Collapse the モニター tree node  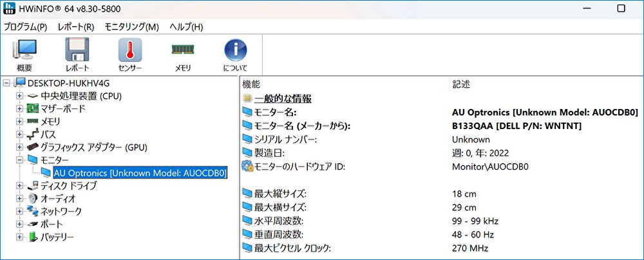tap(19, 160)
